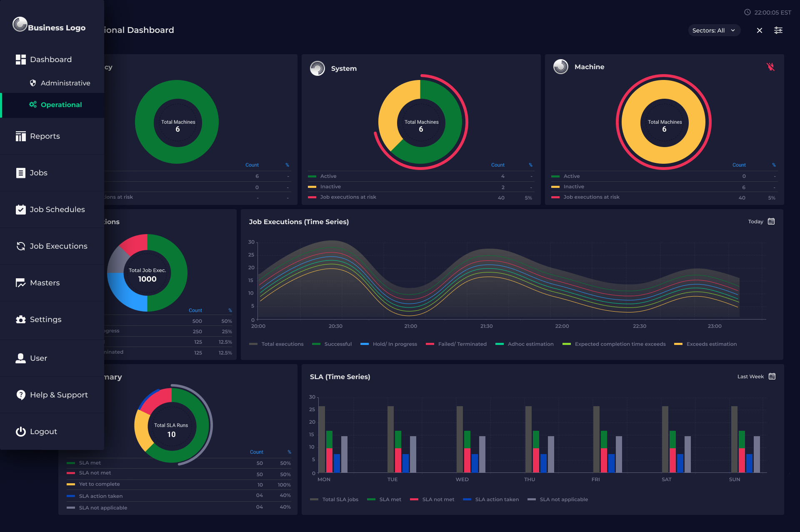The height and width of the screenshot is (532, 800).
Task: Open the Sectors: All dropdown
Action: pos(714,30)
